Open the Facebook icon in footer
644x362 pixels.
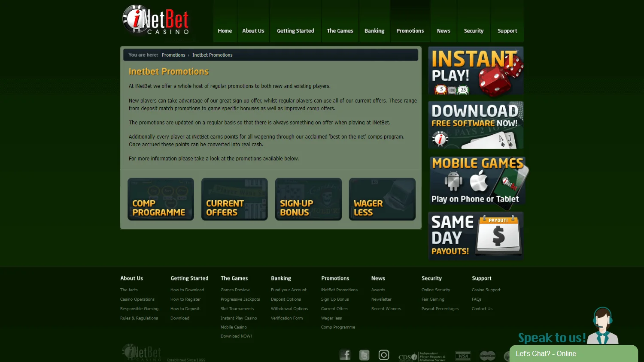point(345,355)
